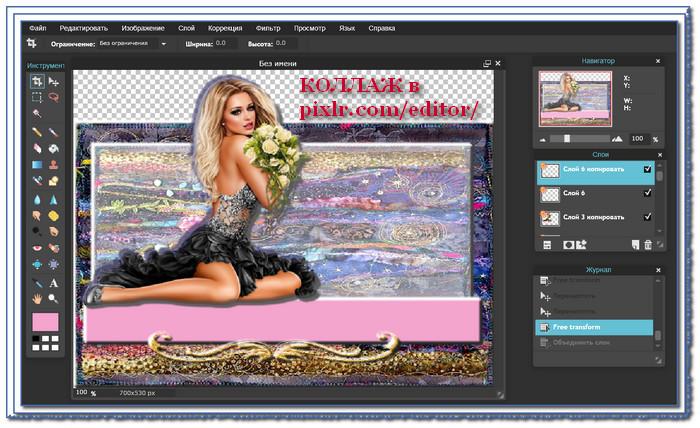Select the Drawing shapes tool

pyautogui.click(x=54, y=181)
